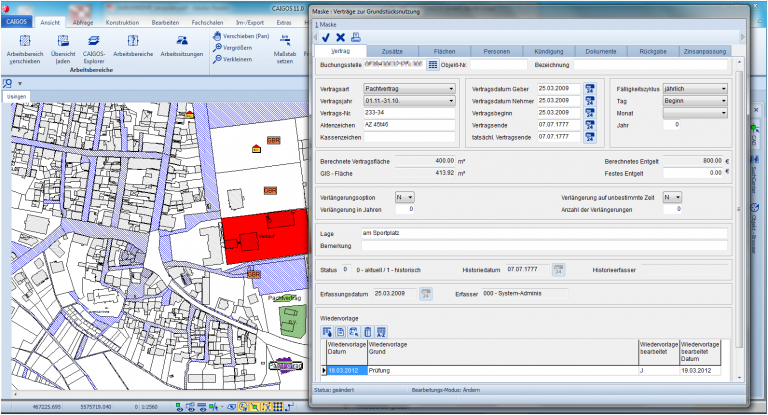
Task: Click the printer icon in Maske toolbar
Action: pos(355,36)
